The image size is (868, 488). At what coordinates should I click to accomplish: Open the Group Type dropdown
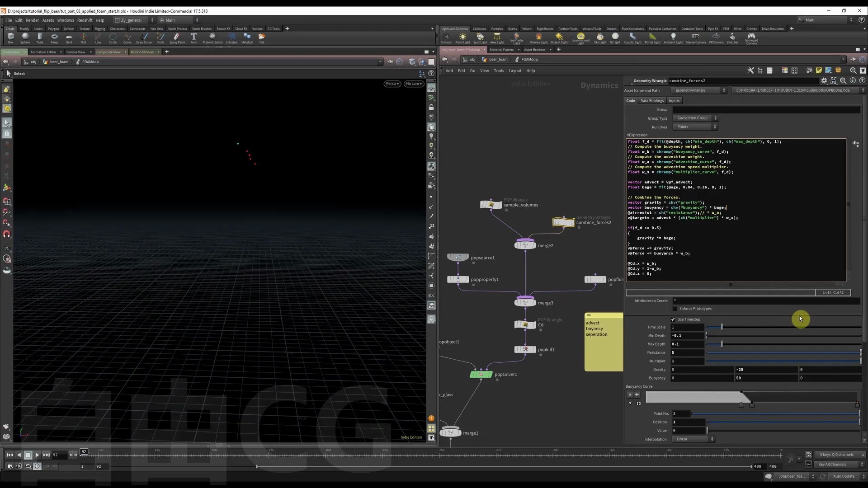pos(695,118)
